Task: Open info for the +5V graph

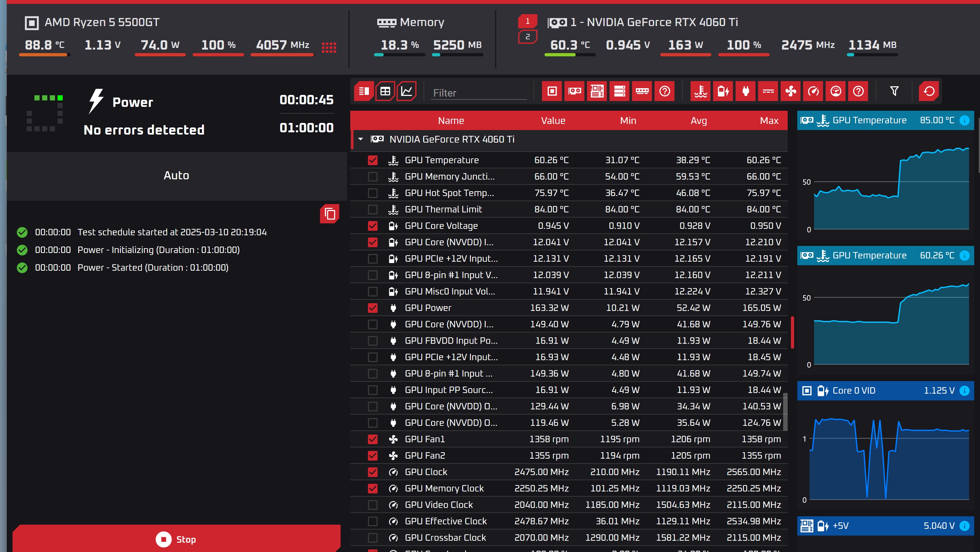Action: coord(965,526)
